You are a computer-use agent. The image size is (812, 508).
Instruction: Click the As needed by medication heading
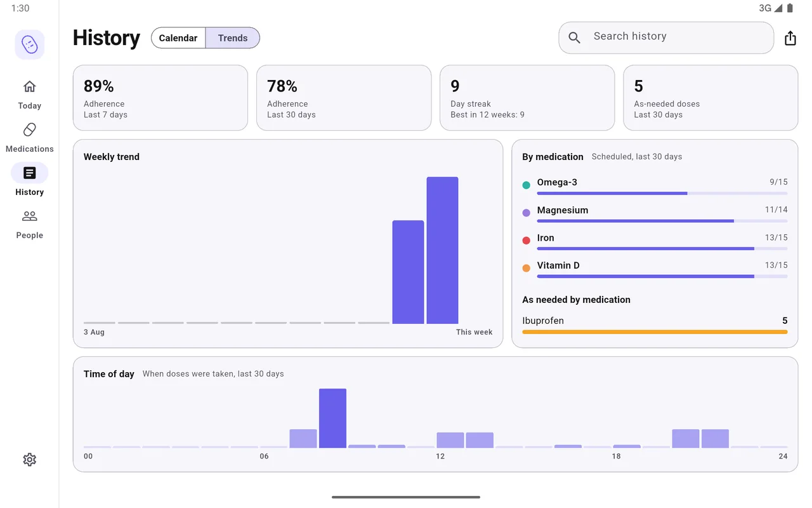pyautogui.click(x=577, y=300)
